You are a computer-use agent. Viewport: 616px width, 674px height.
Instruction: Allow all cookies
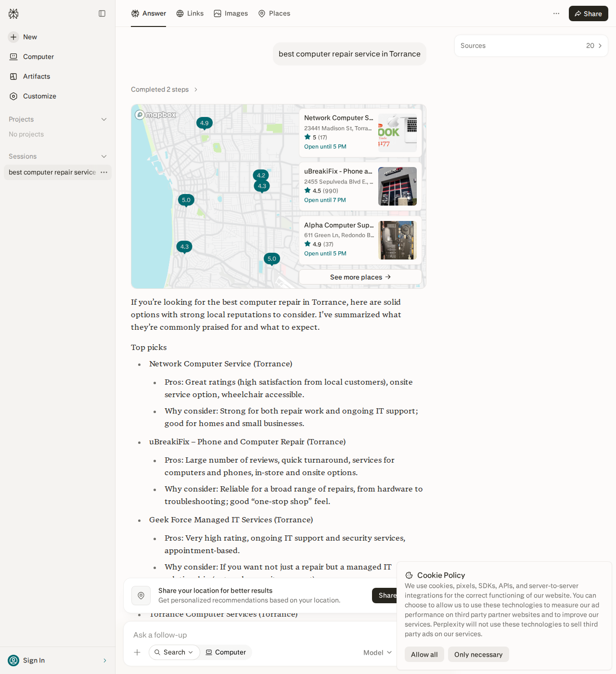click(x=424, y=654)
